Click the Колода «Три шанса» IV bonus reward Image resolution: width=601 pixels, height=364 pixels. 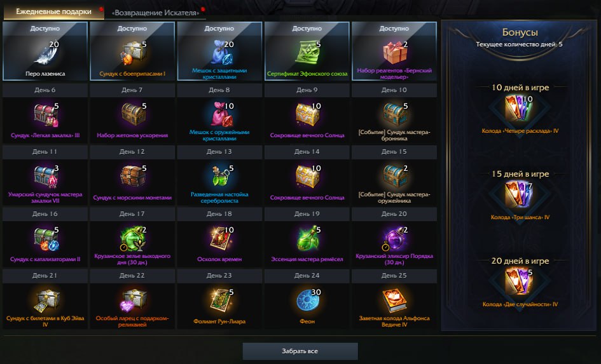point(518,194)
